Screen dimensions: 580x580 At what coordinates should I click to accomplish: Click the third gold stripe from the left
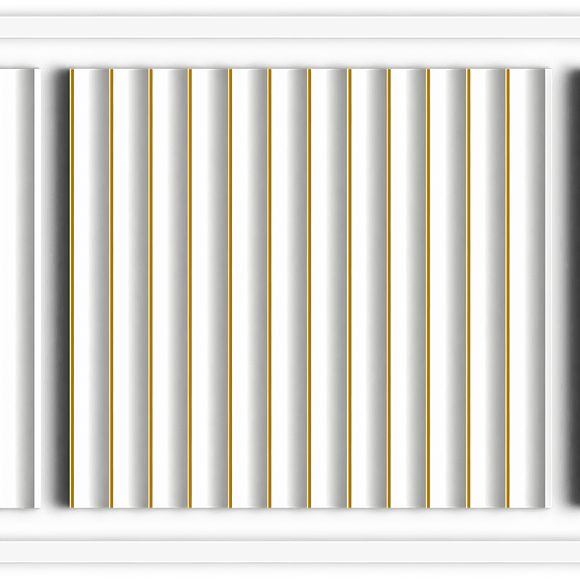click(151, 288)
